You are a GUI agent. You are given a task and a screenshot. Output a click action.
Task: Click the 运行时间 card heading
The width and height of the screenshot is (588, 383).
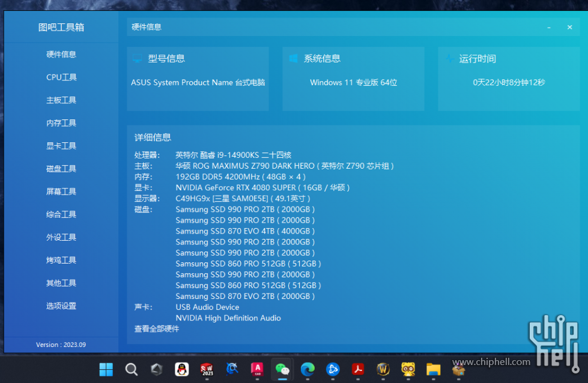pyautogui.click(x=477, y=59)
